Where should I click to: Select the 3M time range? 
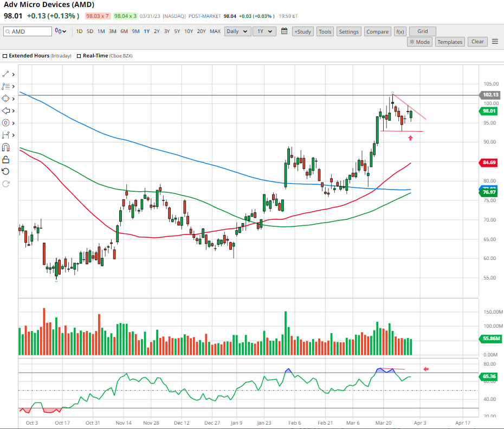point(112,31)
